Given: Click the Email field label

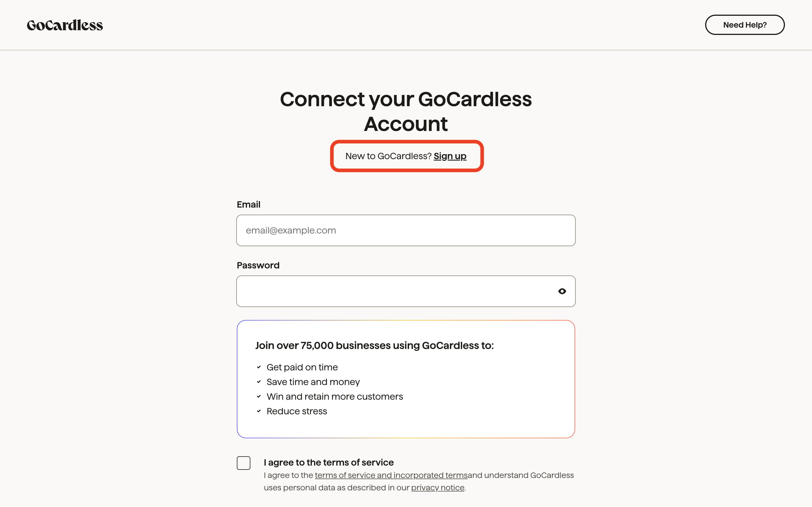Looking at the screenshot, I should (x=248, y=204).
